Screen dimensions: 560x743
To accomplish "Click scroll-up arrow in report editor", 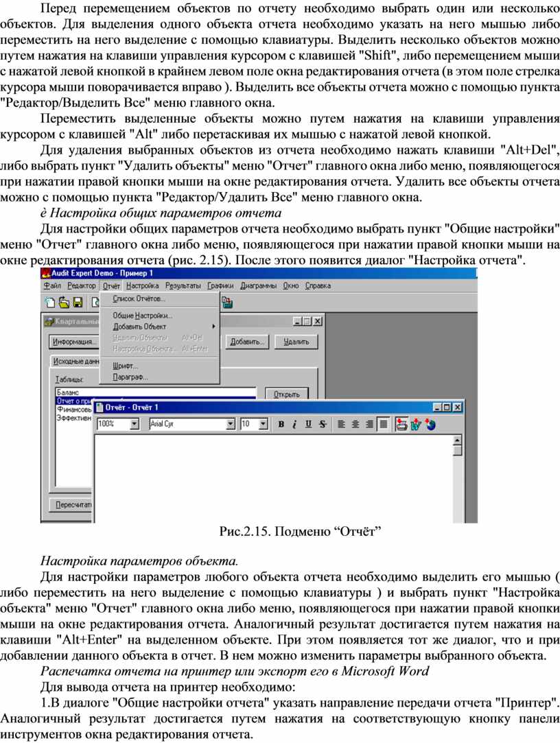I will point(457,440).
